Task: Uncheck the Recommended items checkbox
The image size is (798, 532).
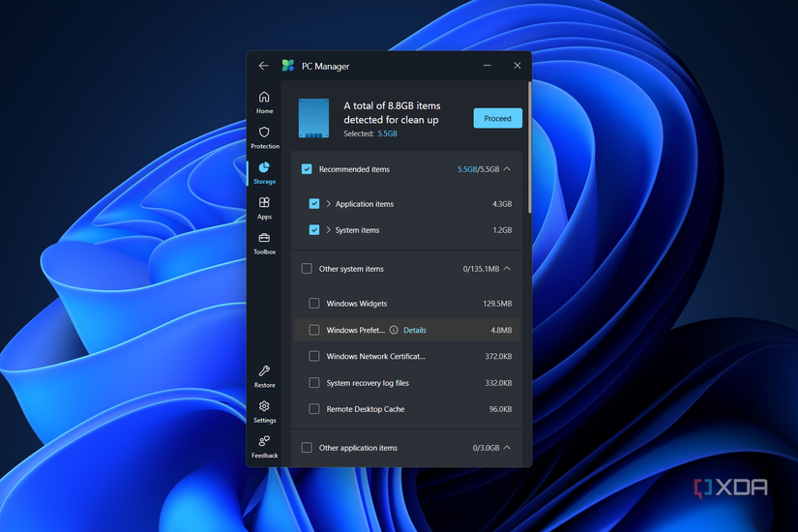Action: pyautogui.click(x=307, y=169)
